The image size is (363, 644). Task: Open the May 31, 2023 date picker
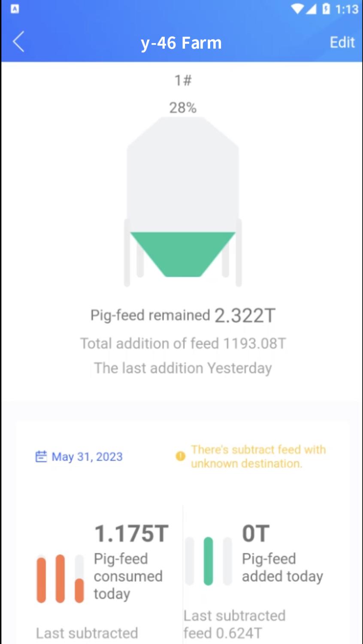click(87, 457)
